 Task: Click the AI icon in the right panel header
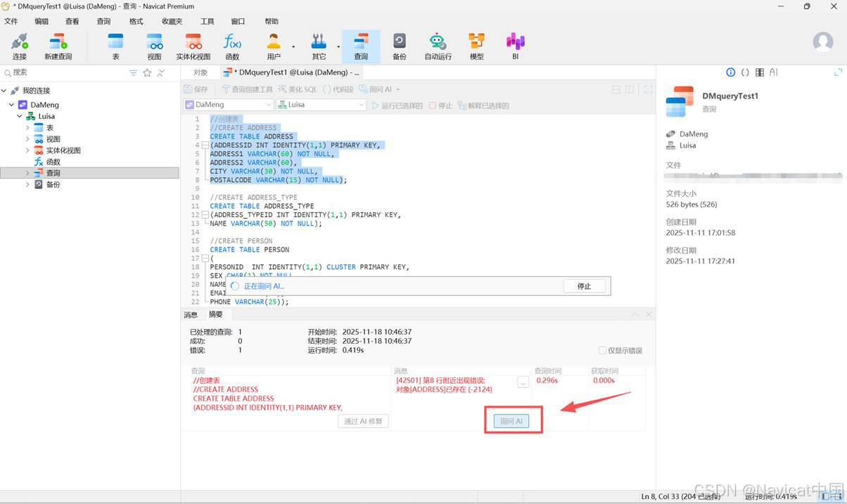tap(773, 72)
